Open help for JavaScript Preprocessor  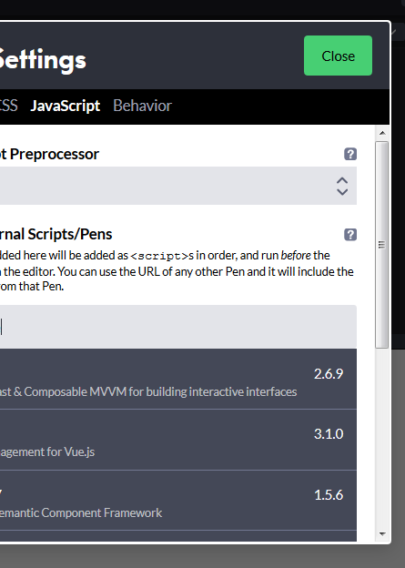(x=350, y=154)
